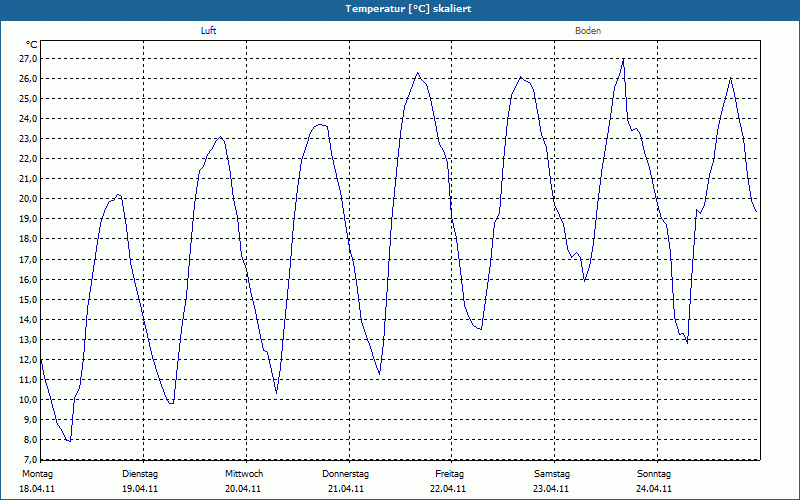The width and height of the screenshot is (800, 500).
Task: Click the 18,0 y-axis value
Action: click(x=29, y=239)
